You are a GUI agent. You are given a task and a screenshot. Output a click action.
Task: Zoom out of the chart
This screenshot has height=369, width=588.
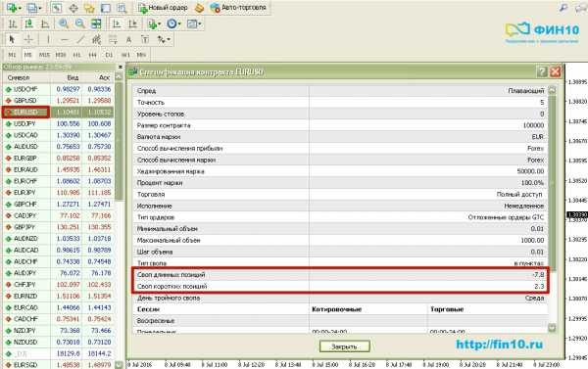pos(79,23)
